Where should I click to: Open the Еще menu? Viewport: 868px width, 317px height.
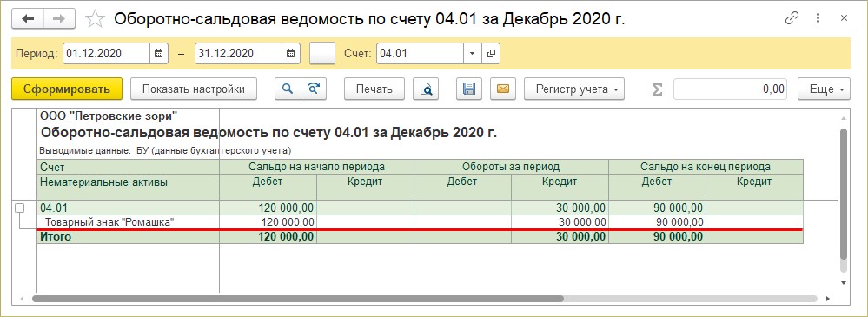tap(824, 89)
